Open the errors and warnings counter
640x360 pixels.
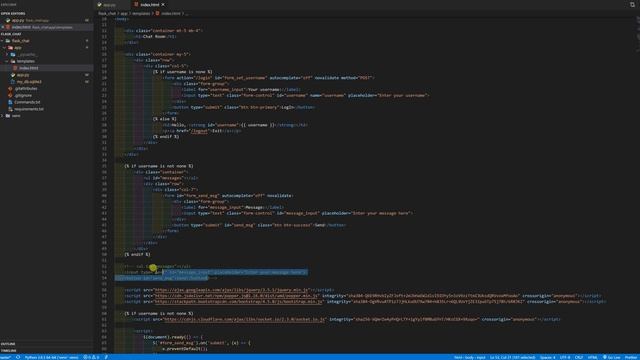pyautogui.click(x=91, y=357)
